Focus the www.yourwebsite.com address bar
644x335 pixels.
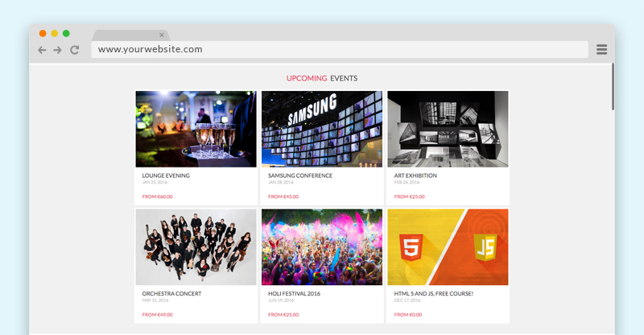pos(340,49)
